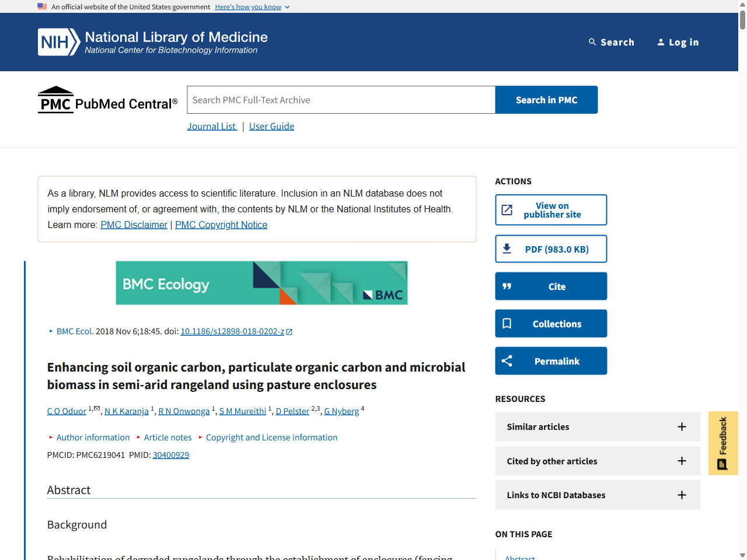Select the Cite quotation-marks icon
The image size is (747, 560).
pyautogui.click(x=507, y=286)
